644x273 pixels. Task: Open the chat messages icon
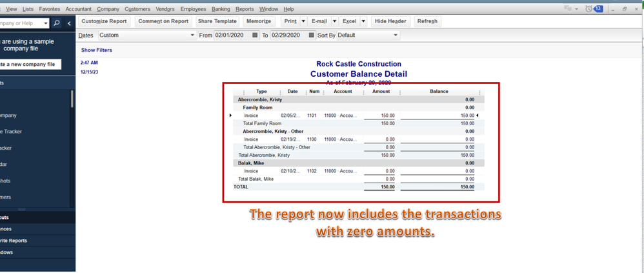click(569, 8)
